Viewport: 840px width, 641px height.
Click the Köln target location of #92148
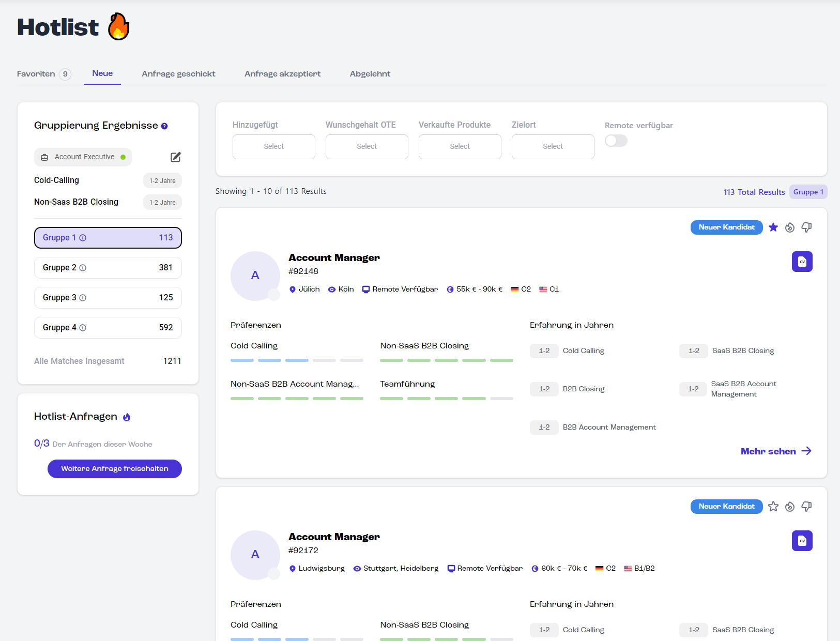341,289
